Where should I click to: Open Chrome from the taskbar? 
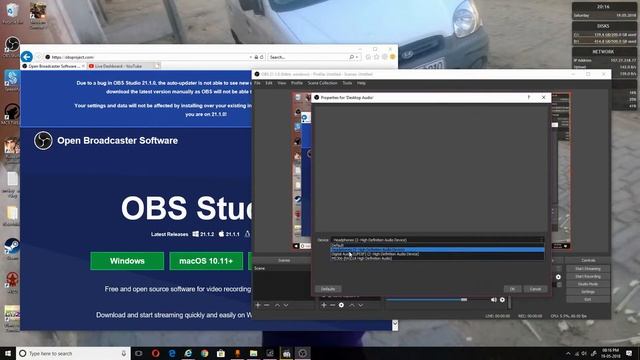(x=204, y=353)
